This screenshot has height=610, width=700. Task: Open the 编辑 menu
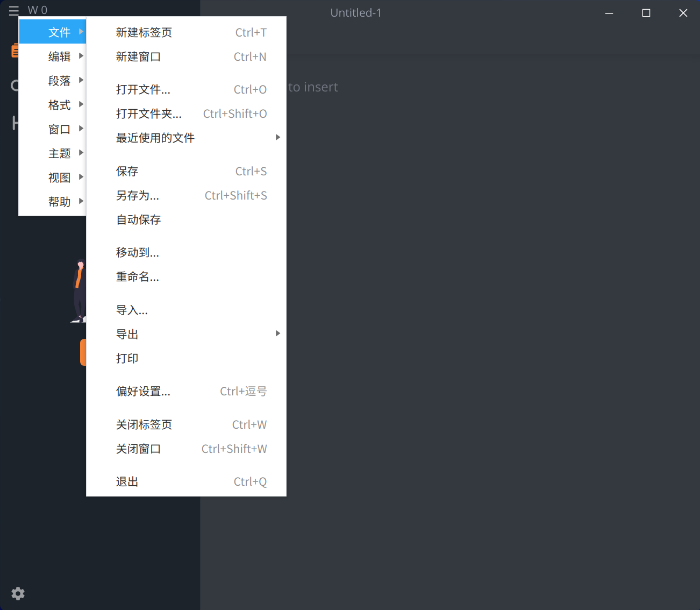53,56
